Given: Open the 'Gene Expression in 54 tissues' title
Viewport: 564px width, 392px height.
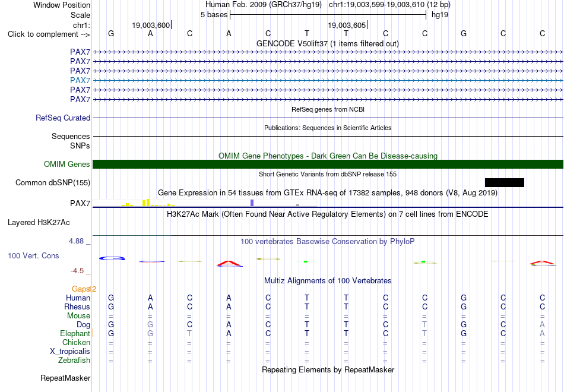Looking at the screenshot, I should tap(328, 192).
